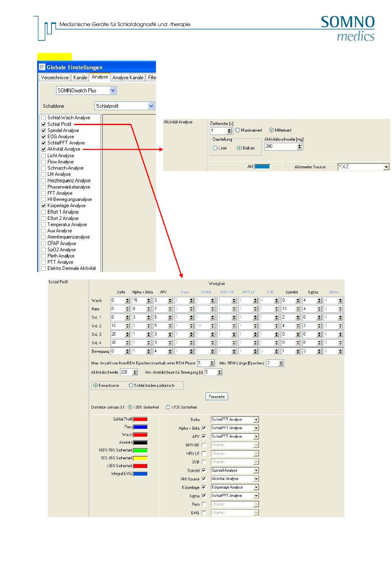Enable the Licht Analyse checkbox
Image resolution: width=392 pixels, height=565 pixels.
[x=43, y=156]
